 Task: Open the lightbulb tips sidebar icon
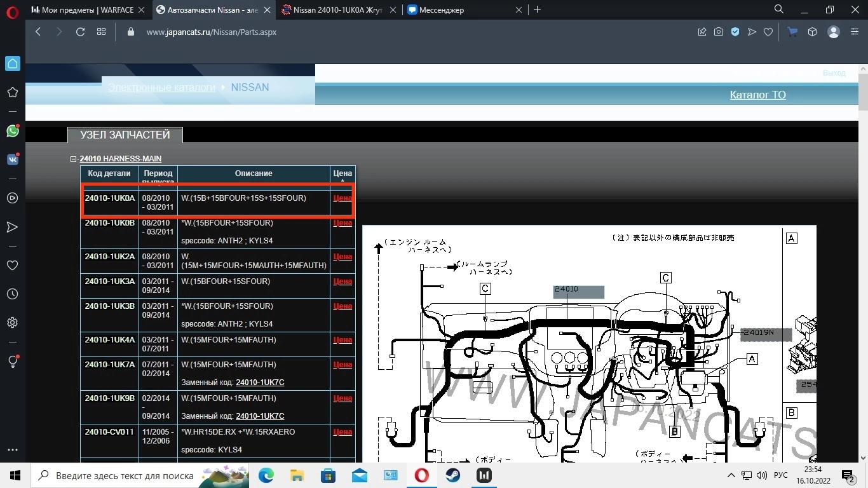12,362
